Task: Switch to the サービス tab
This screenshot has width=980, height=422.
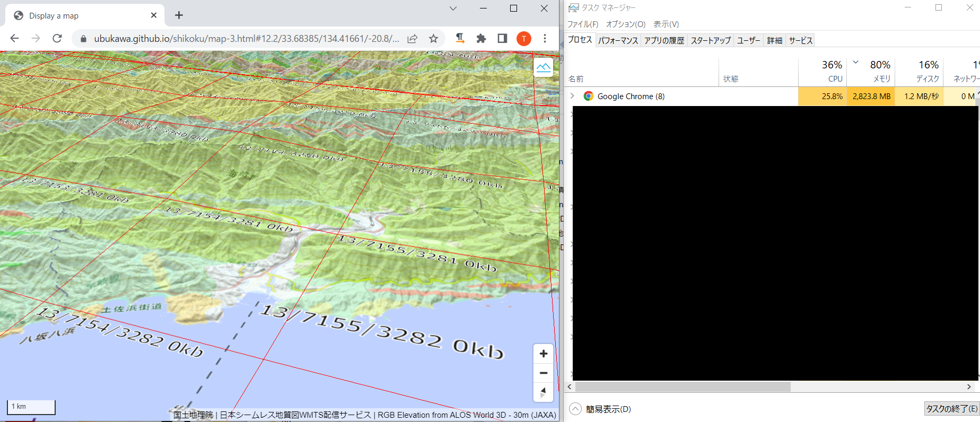Action: click(800, 40)
